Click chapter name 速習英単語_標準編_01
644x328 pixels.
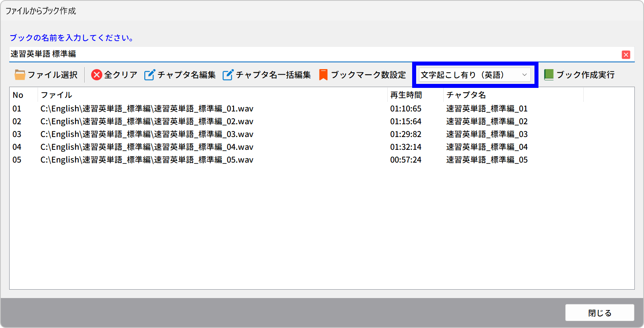[x=487, y=109]
